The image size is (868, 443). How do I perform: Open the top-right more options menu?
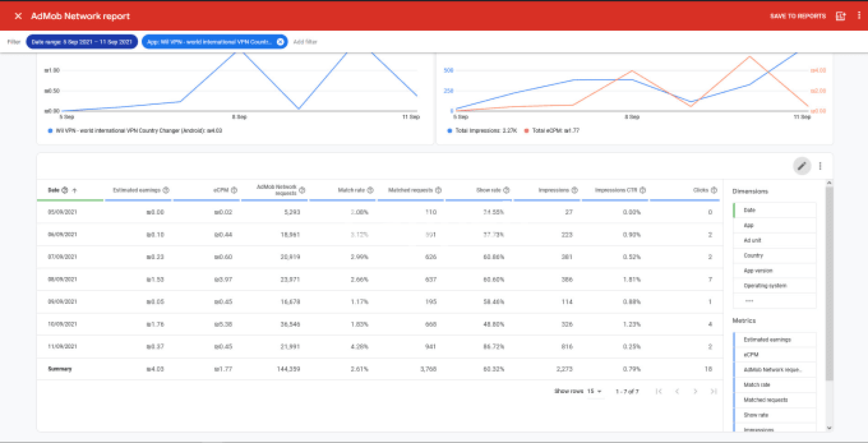[859, 16]
